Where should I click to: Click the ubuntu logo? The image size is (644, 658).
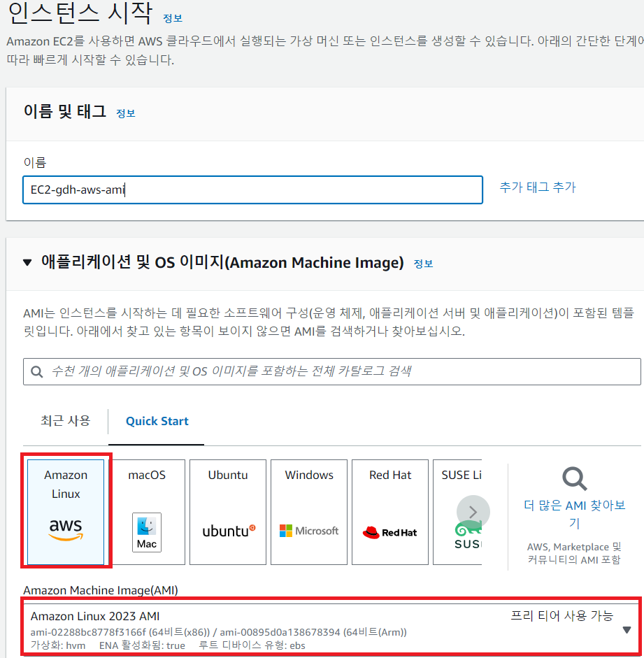229,531
